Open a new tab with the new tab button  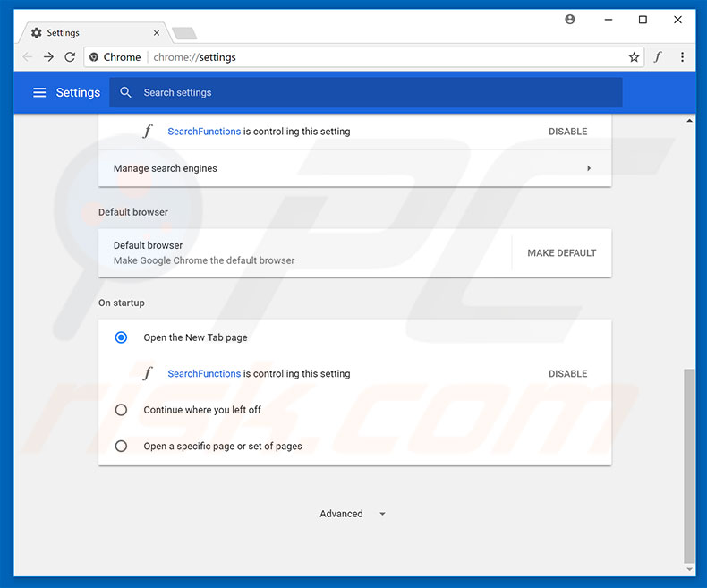point(184,33)
